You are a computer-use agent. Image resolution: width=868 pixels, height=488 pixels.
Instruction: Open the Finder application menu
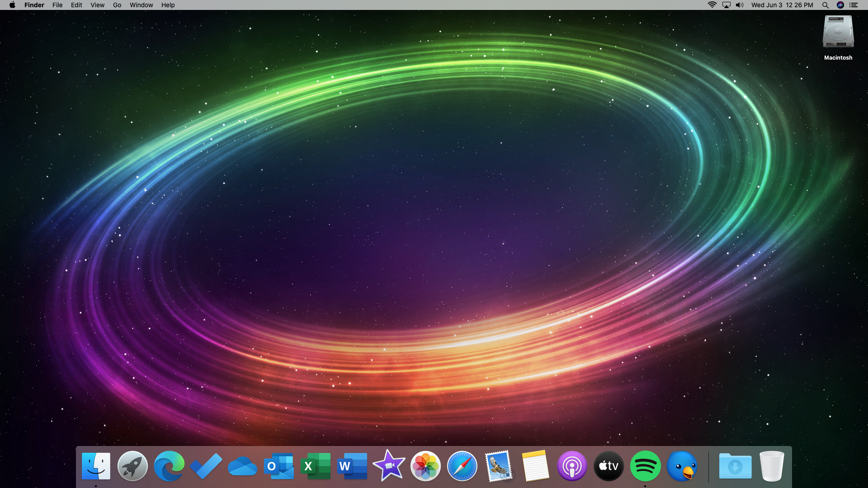34,5
